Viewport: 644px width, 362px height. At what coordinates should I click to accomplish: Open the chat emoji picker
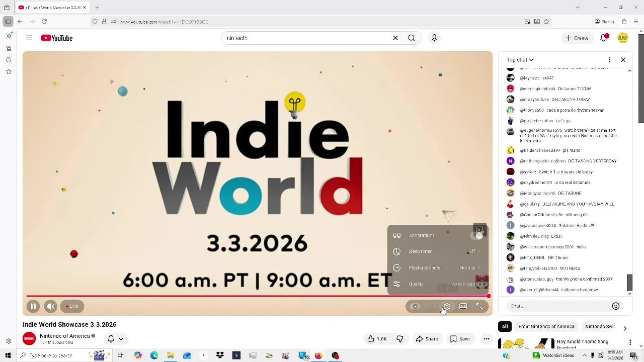[615, 306]
